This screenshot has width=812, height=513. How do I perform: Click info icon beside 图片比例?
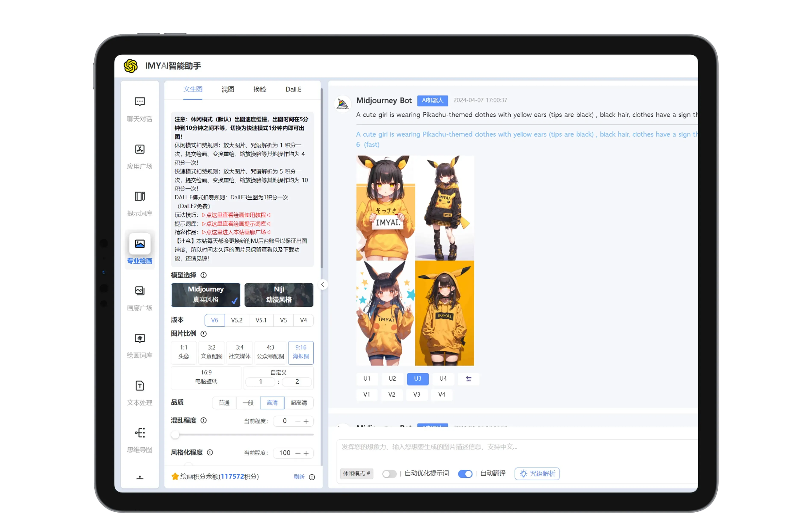coord(204,334)
